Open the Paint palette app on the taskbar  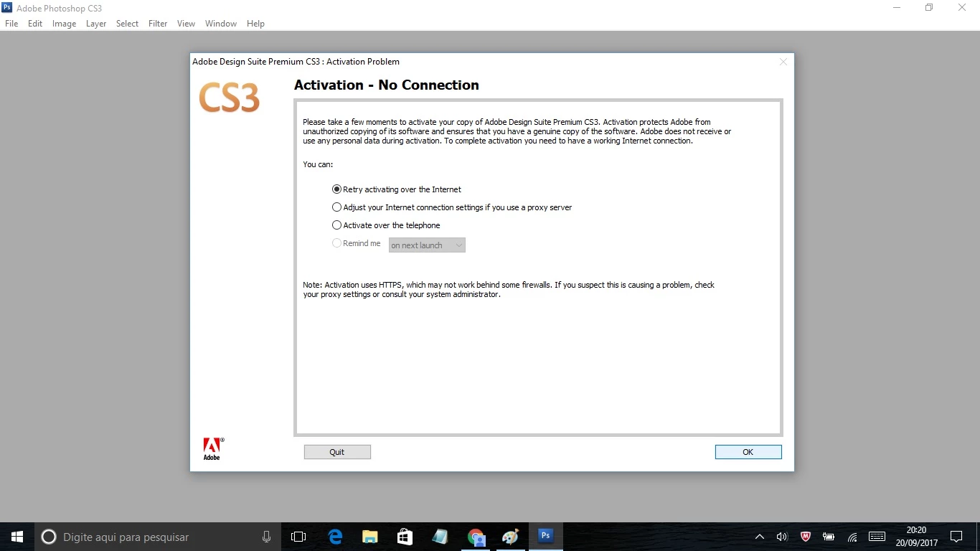(x=510, y=537)
